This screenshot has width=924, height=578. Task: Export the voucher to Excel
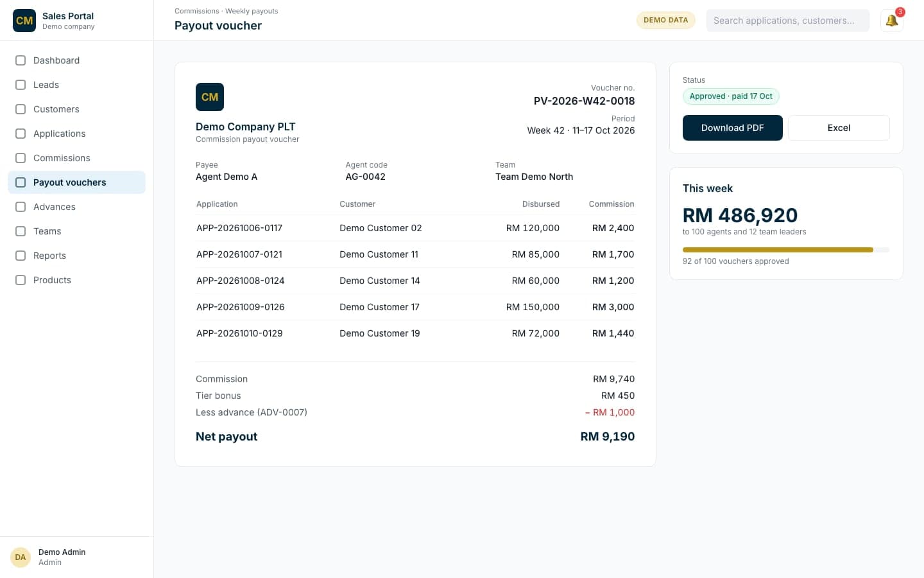[x=839, y=128]
